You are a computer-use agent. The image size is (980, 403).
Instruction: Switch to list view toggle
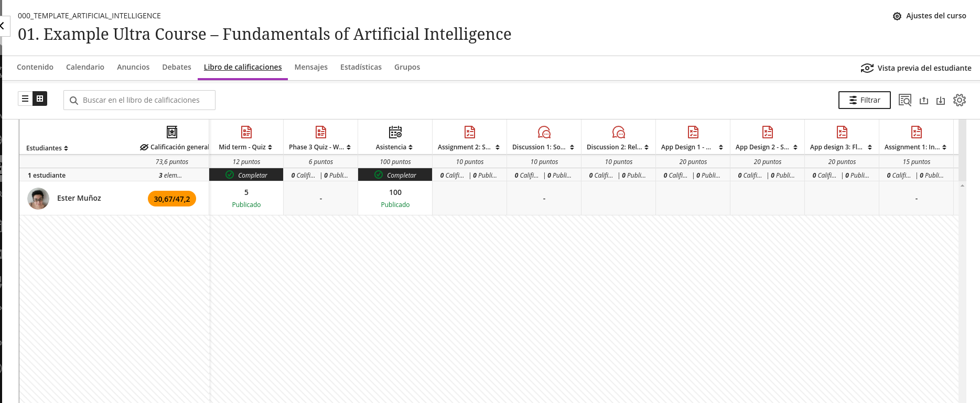tap(25, 99)
